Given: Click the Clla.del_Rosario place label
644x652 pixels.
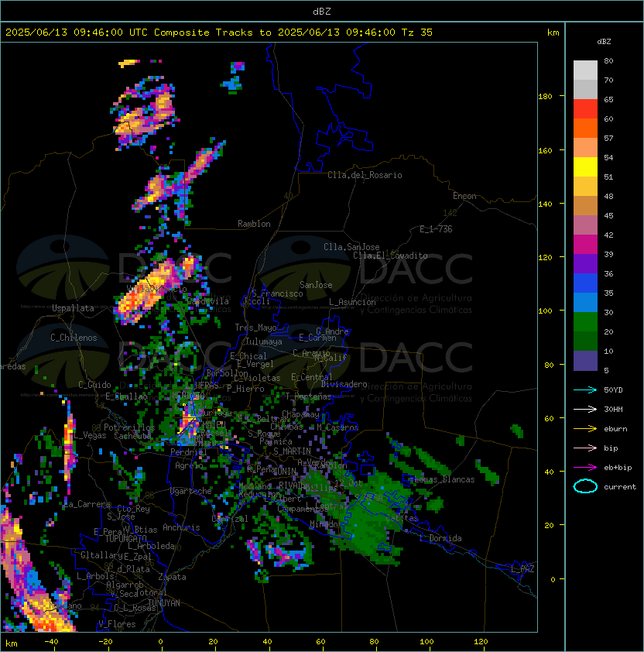Looking at the screenshot, I should (x=365, y=175).
